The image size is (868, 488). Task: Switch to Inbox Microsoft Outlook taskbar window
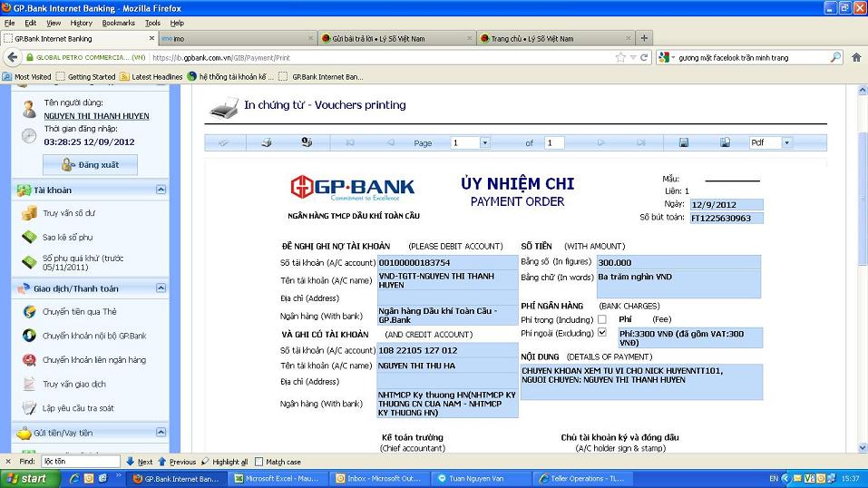380,479
